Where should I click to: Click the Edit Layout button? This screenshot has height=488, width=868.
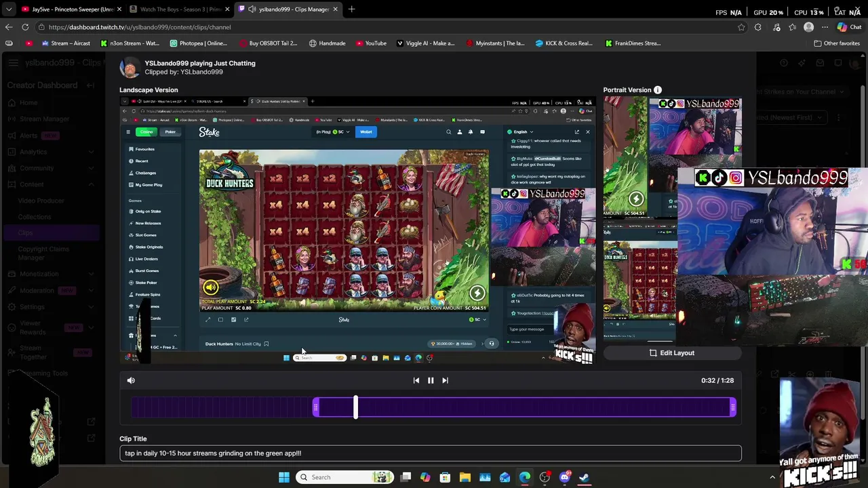671,352
